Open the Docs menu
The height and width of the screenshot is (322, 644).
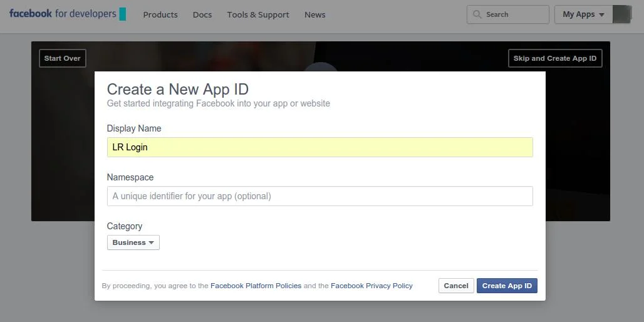(202, 15)
